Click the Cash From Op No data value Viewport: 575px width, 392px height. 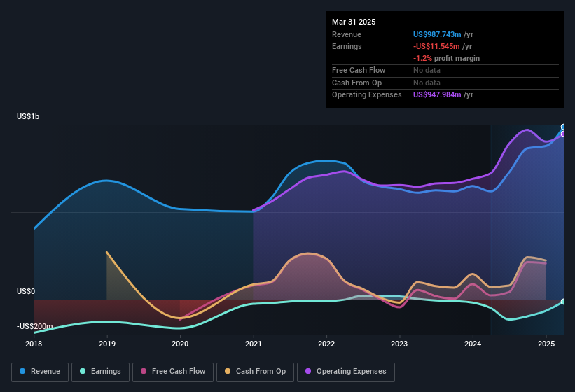tap(427, 83)
